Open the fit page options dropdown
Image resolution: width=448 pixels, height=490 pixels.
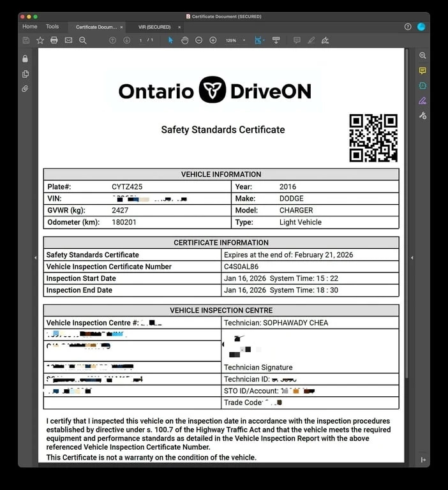pyautogui.click(x=260, y=40)
